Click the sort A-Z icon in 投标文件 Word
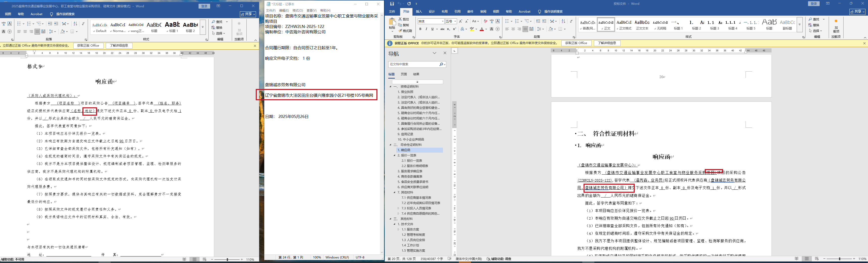 (563, 21)
